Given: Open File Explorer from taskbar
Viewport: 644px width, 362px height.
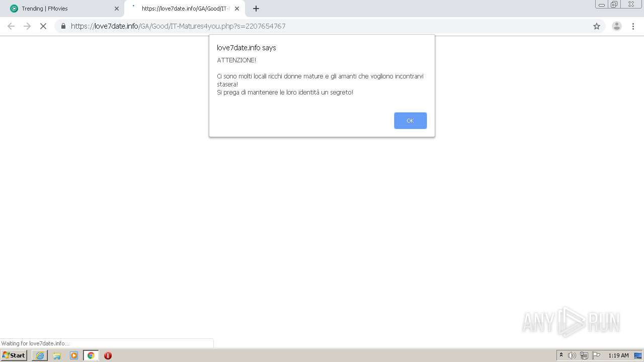Looking at the screenshot, I should 57,355.
